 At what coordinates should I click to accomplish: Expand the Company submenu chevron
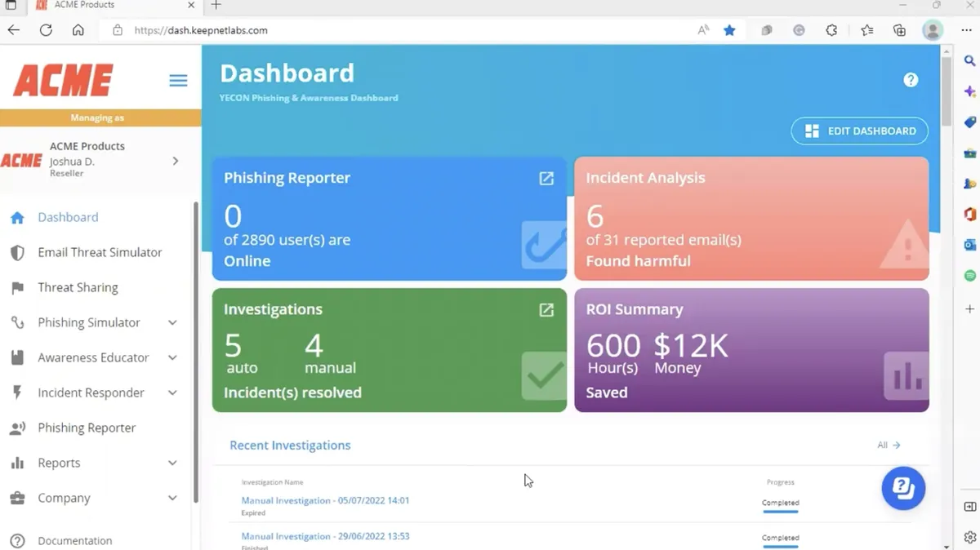click(172, 499)
